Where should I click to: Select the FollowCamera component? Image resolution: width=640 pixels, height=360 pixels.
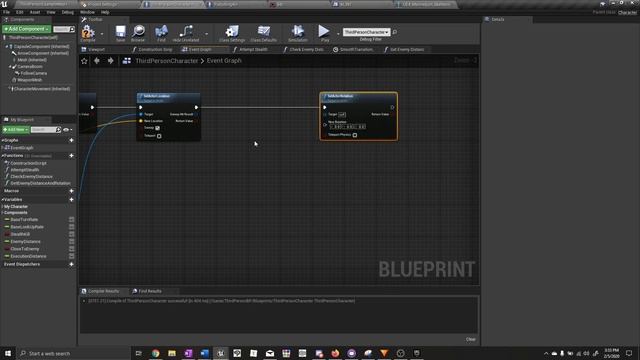34,73
